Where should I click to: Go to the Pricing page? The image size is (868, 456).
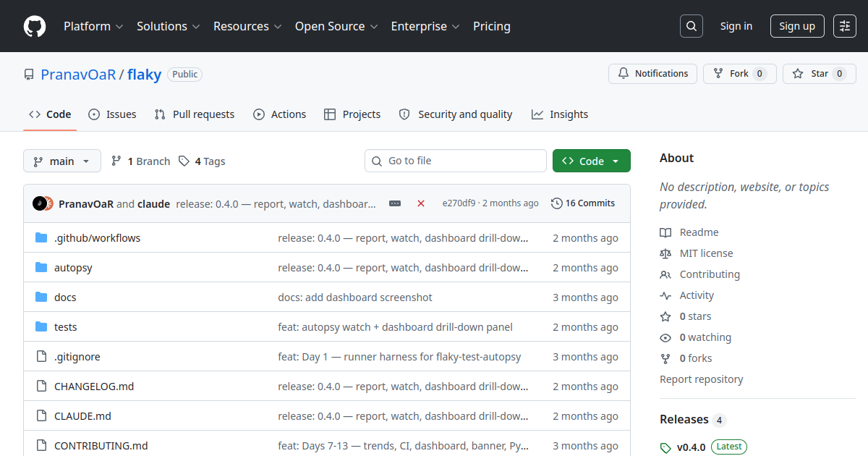(492, 26)
